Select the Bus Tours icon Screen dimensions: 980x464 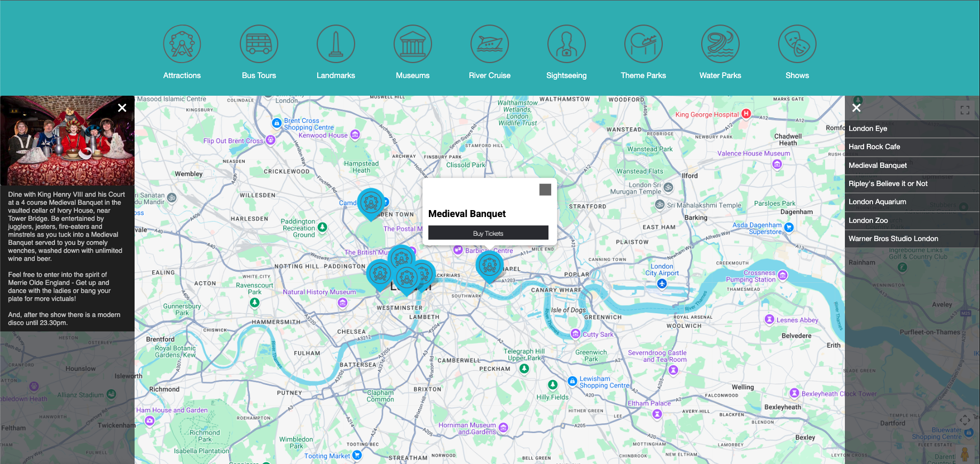tap(259, 44)
